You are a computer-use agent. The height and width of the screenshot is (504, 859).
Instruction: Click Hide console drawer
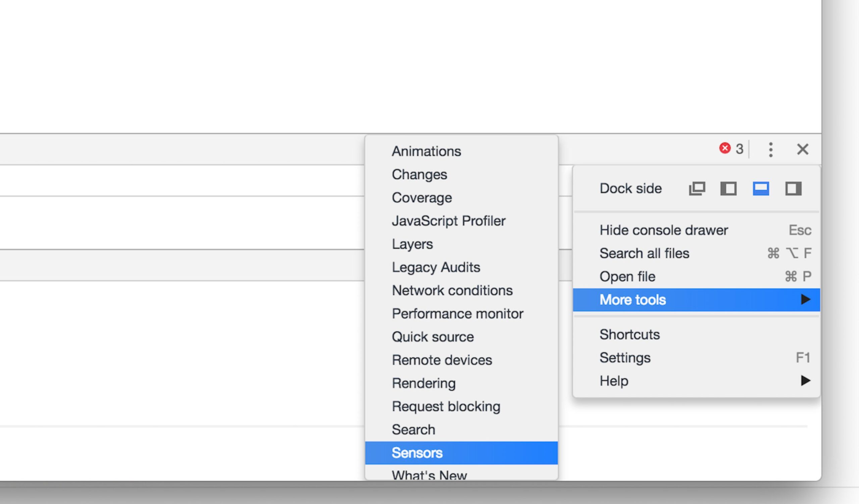(x=663, y=230)
